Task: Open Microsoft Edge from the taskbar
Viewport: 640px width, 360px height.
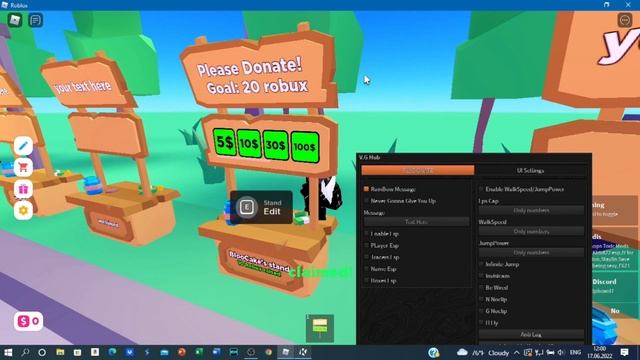Action: [112, 352]
